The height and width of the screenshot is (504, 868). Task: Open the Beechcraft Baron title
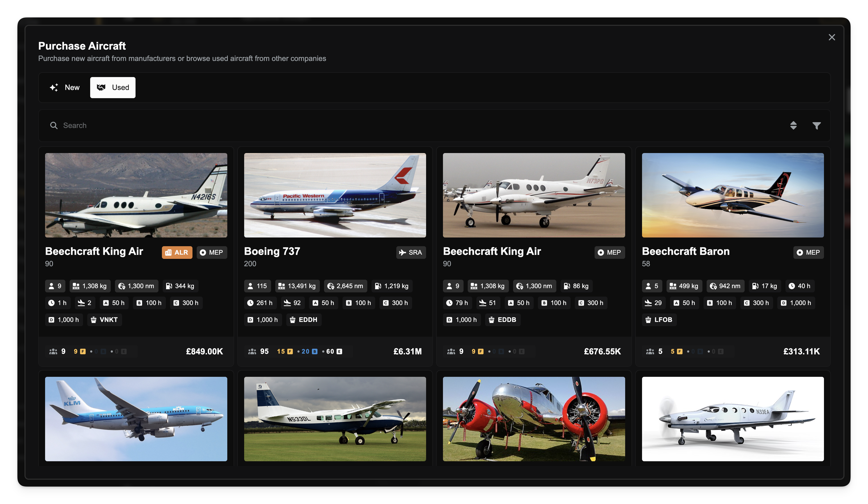(x=686, y=251)
